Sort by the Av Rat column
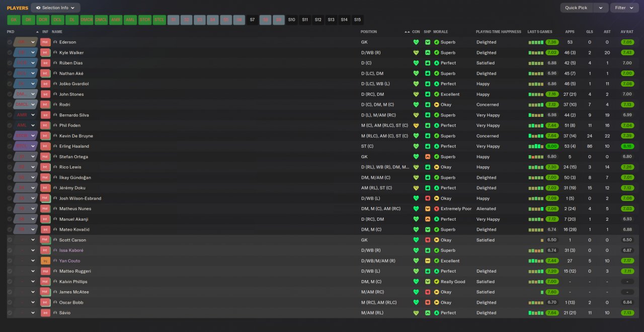644x332 pixels. tap(627, 32)
